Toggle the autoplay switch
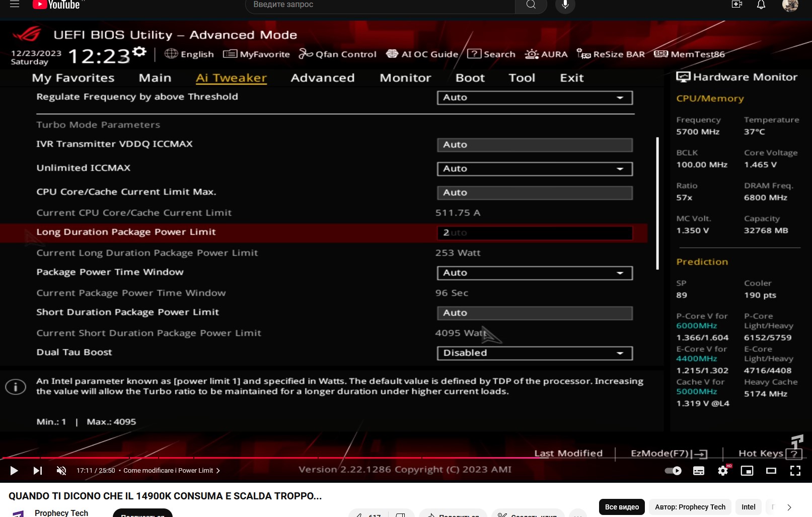 [x=673, y=471]
